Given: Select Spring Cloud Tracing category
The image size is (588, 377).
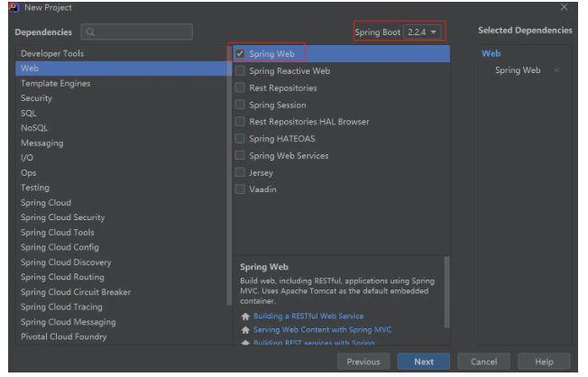Looking at the screenshot, I should tap(121, 307).
